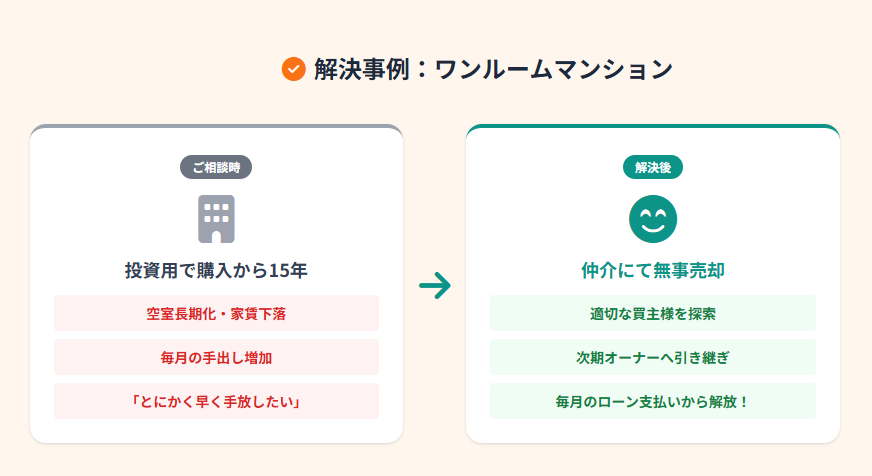Click the green smiley face icon

coord(653,219)
